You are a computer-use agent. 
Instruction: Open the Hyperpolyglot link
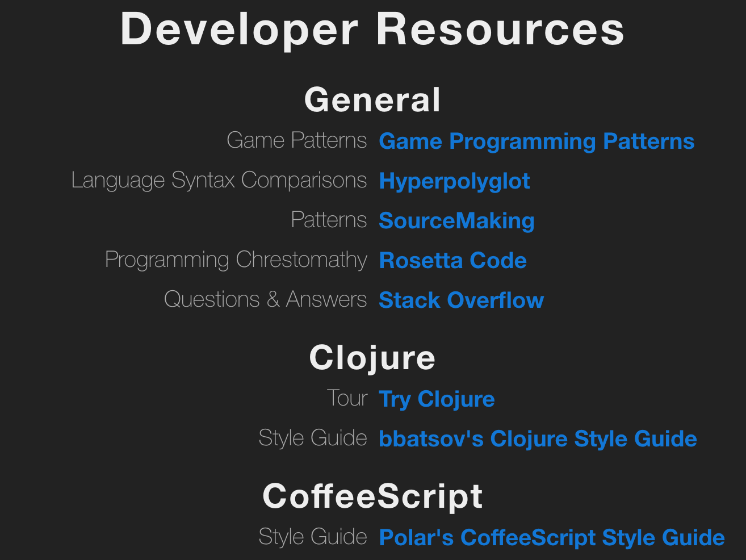(454, 181)
